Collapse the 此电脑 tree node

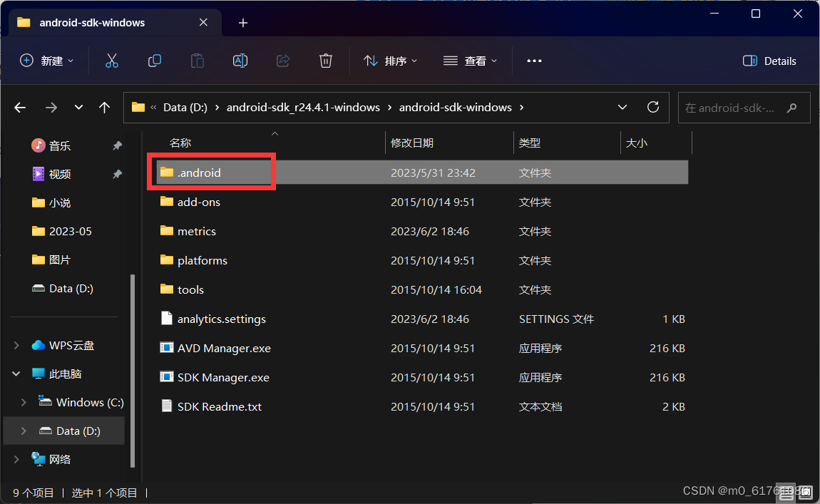[16, 374]
